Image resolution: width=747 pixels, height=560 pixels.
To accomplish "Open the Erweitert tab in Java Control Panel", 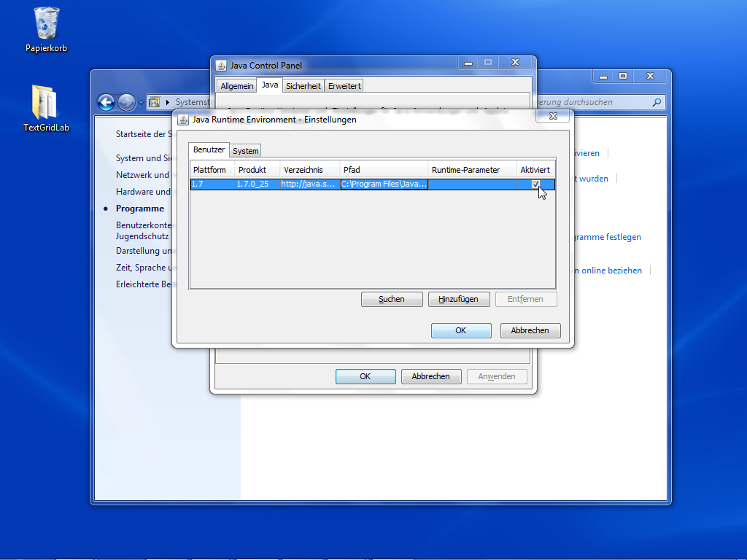I will 344,86.
